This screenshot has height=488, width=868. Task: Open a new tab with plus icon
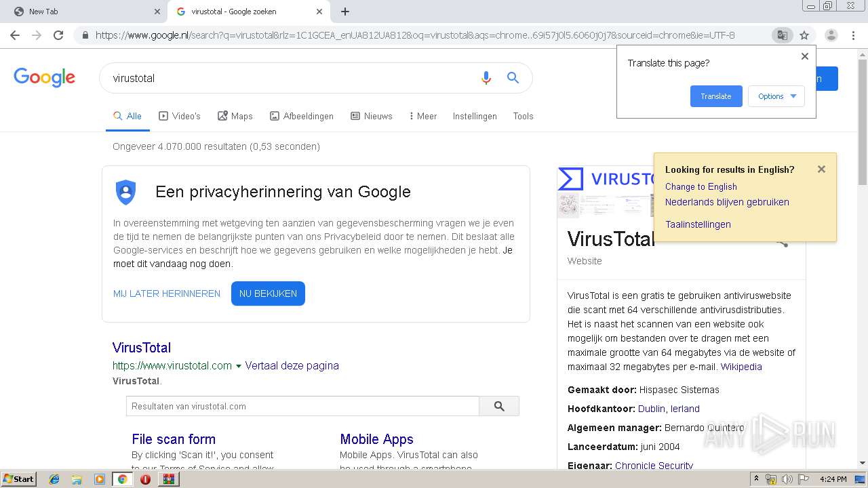345,12
